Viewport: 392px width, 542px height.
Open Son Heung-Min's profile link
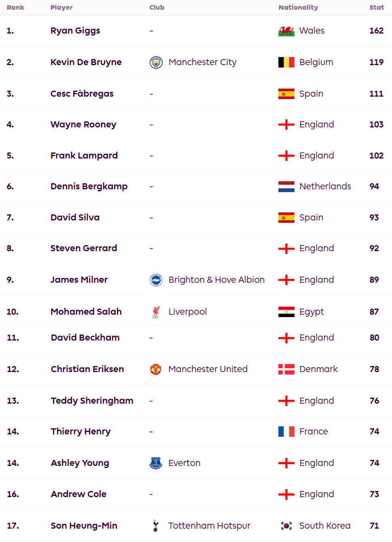click(84, 526)
